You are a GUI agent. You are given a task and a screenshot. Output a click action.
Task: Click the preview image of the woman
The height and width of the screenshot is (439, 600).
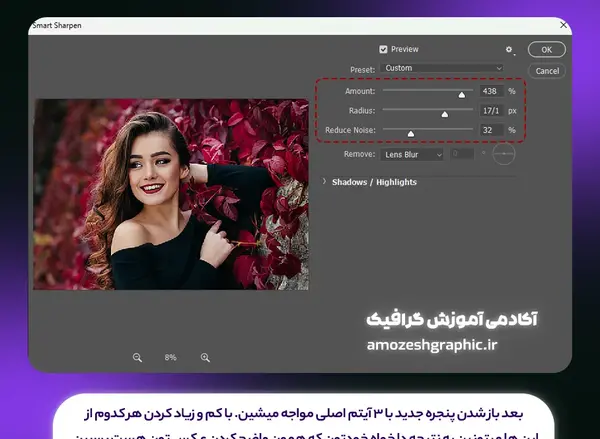pyautogui.click(x=171, y=194)
